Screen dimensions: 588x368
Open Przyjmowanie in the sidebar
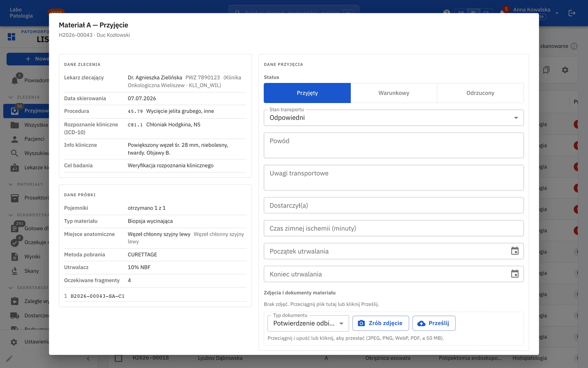pyautogui.click(x=26, y=111)
